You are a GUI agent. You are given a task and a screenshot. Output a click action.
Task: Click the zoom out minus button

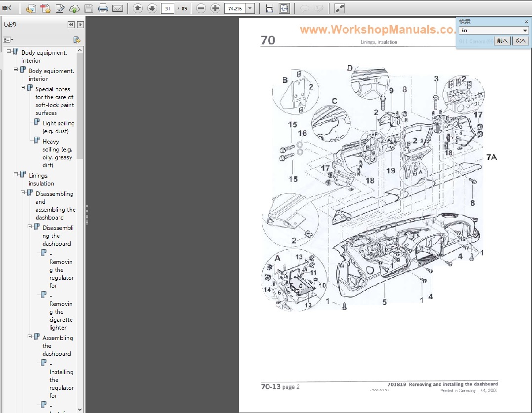click(x=201, y=8)
